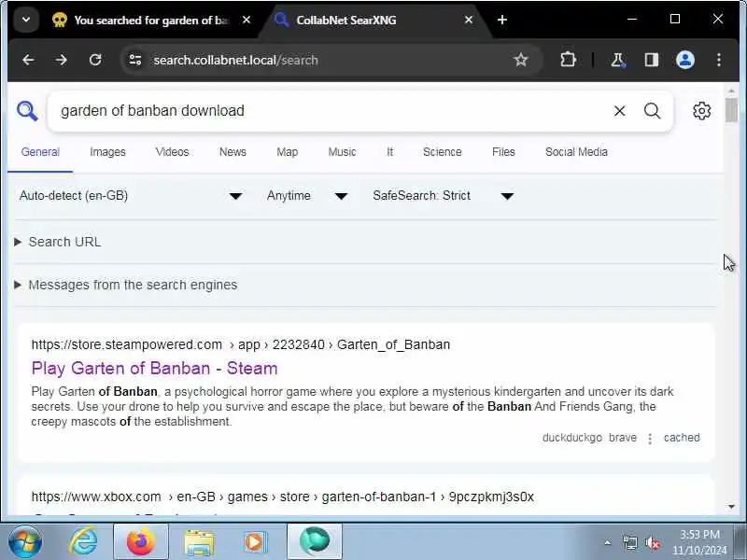Open the Anytime time range dropdown
Viewport: 747px width, 560px height.
click(307, 196)
